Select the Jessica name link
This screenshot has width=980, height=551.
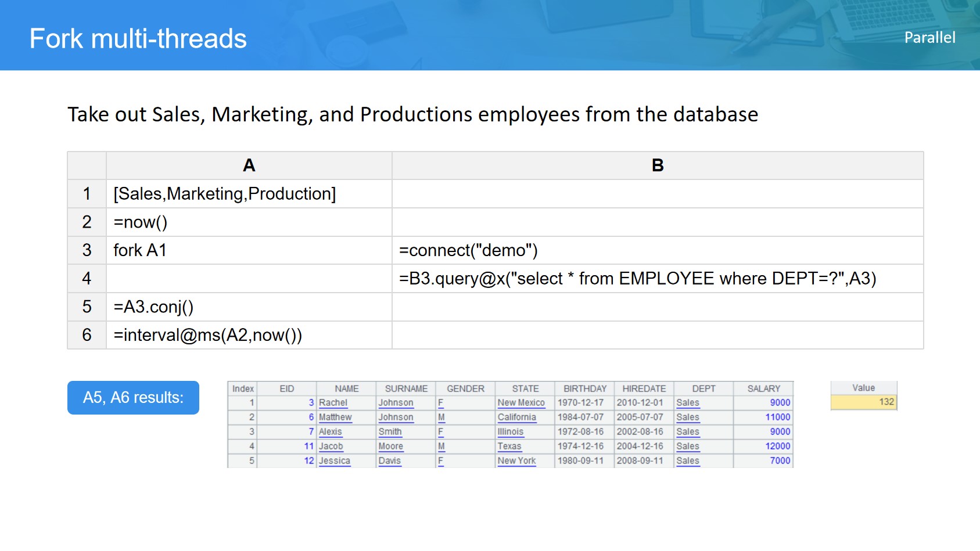point(335,461)
